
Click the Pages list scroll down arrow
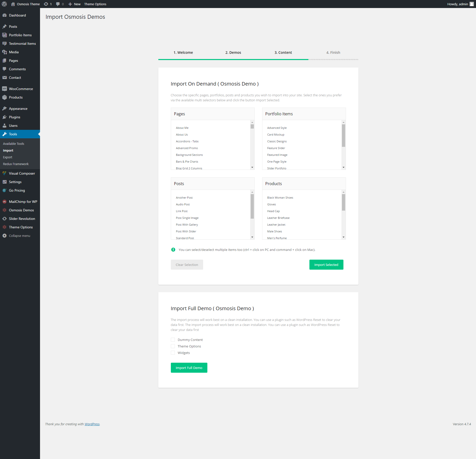tap(252, 167)
